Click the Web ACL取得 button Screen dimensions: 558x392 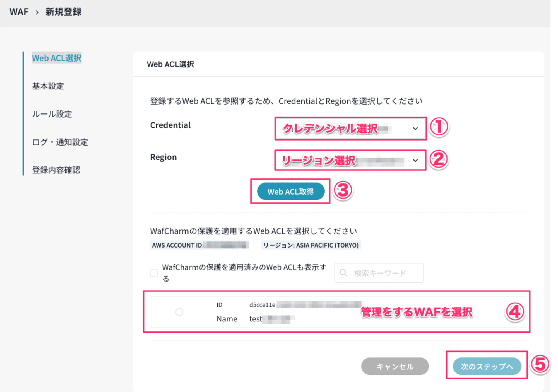[291, 192]
